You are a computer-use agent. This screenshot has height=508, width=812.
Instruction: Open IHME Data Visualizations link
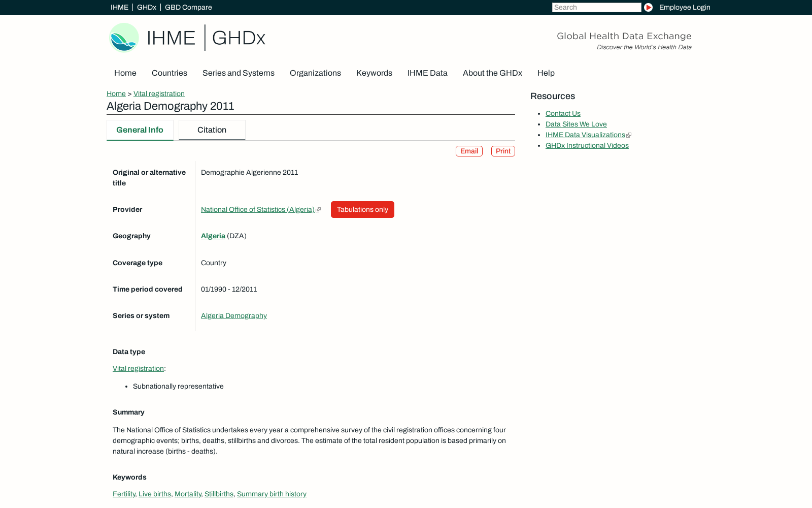(x=585, y=135)
